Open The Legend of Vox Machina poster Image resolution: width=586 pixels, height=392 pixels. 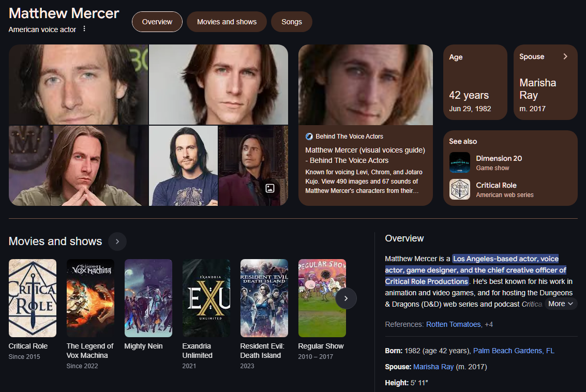91,298
